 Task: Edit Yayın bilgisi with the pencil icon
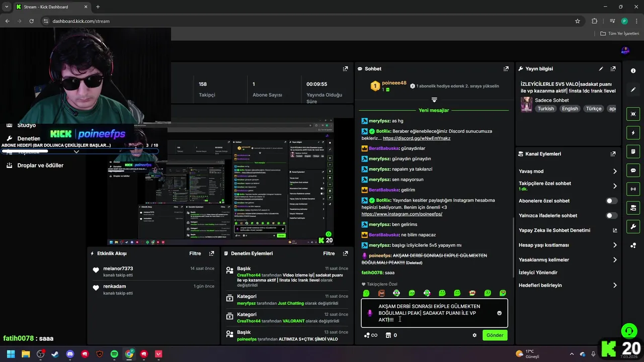click(x=601, y=69)
